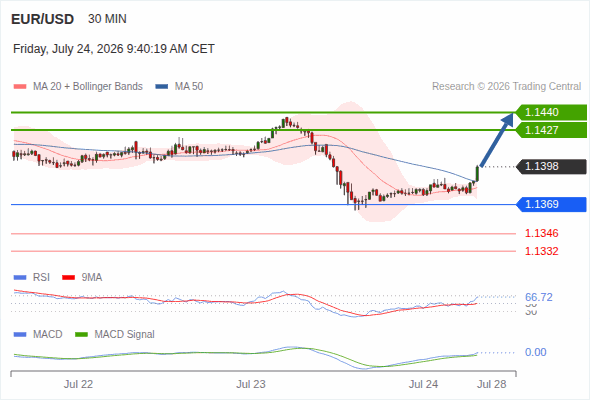Select the Jul 28 date axis marker
Viewport: 590px width, 400px height.
(492, 384)
